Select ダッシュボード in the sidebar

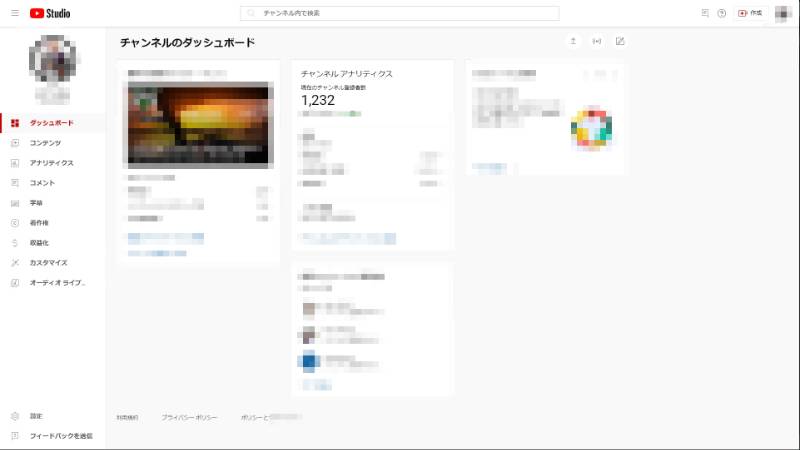[53, 123]
